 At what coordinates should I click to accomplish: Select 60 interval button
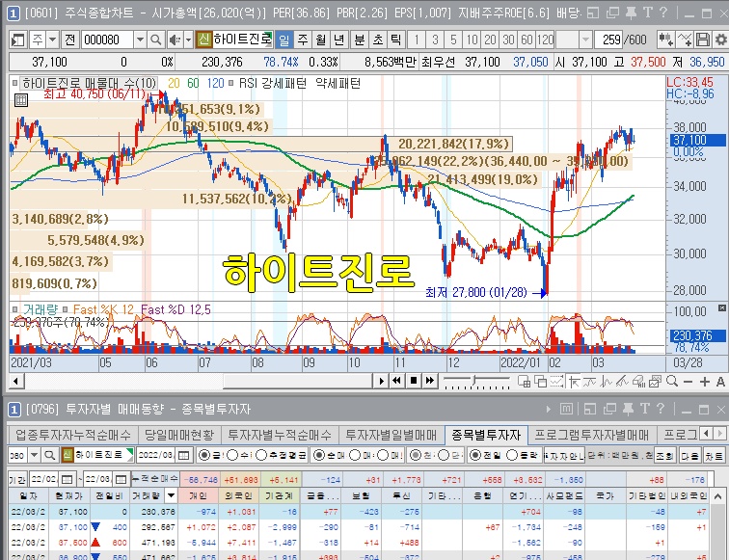(x=526, y=40)
